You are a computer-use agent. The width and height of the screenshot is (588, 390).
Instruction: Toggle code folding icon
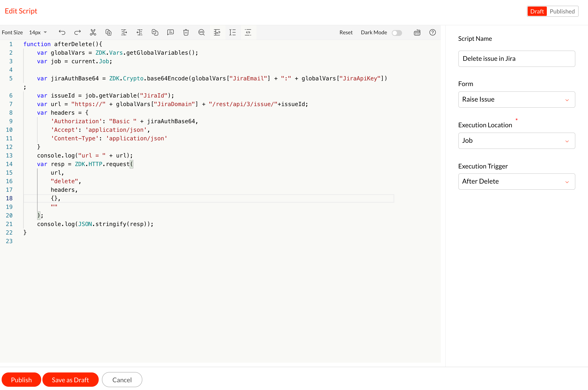(248, 32)
